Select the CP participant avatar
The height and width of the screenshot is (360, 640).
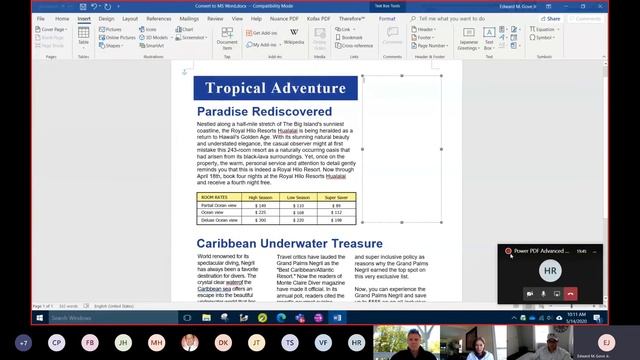pyautogui.click(x=57, y=343)
